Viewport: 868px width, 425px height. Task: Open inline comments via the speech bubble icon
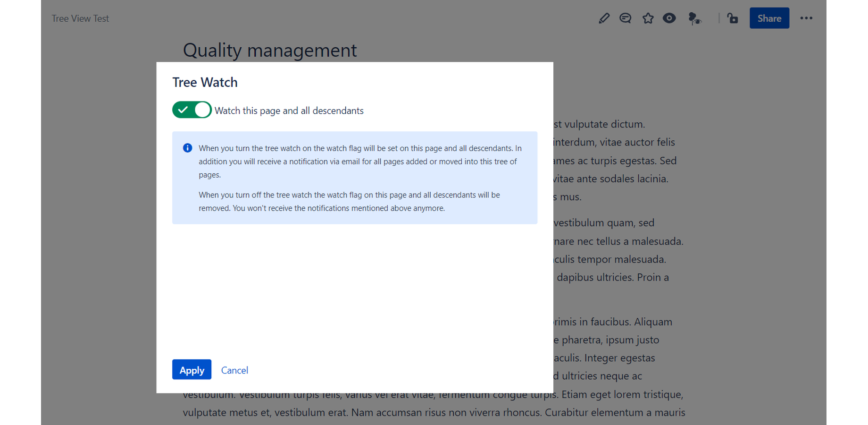(625, 18)
